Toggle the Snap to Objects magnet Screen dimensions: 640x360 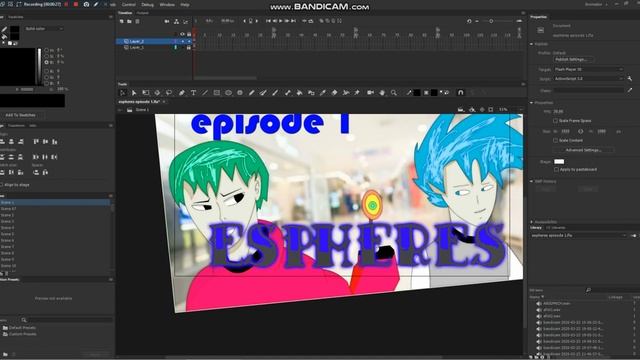(460, 93)
